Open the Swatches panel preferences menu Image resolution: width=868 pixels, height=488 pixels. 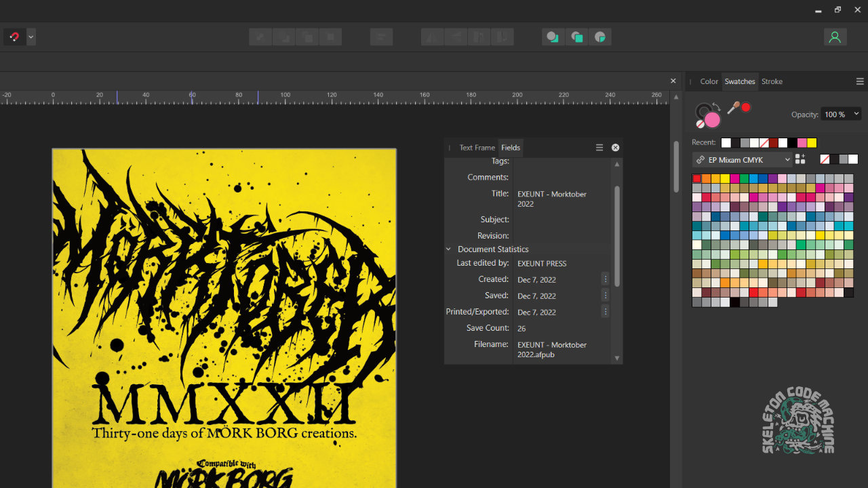860,81
